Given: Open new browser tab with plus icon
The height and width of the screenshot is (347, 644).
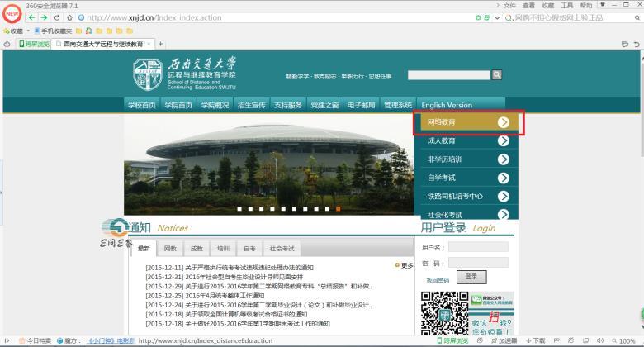Looking at the screenshot, I should click(x=160, y=44).
